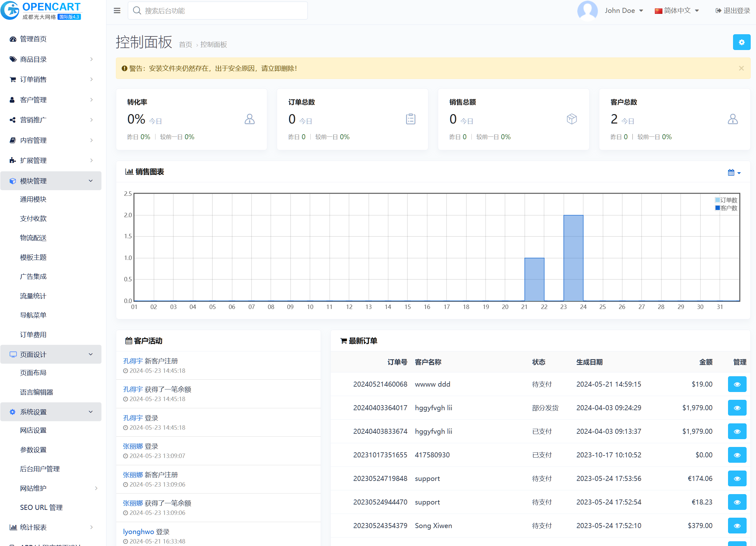Open 孔得宇 link in 新客户注册 activity
The height and width of the screenshot is (546, 756).
tap(133, 361)
